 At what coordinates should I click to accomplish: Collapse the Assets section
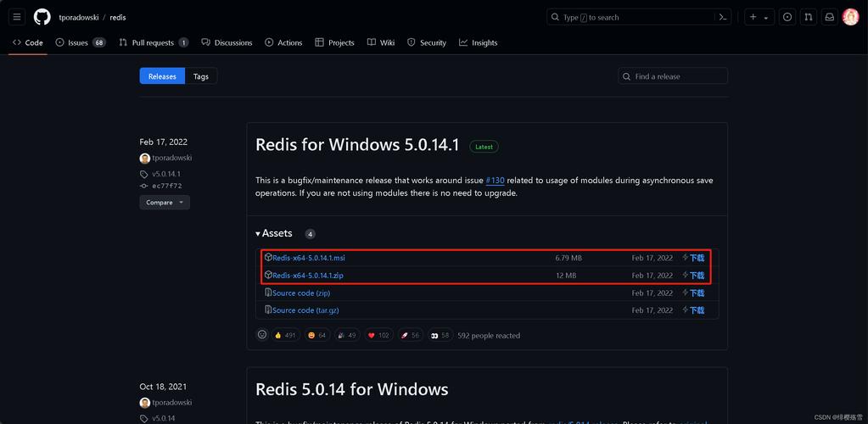274,233
